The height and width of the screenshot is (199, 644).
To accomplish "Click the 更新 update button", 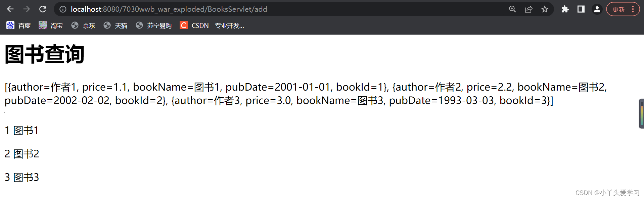I will click(x=618, y=9).
